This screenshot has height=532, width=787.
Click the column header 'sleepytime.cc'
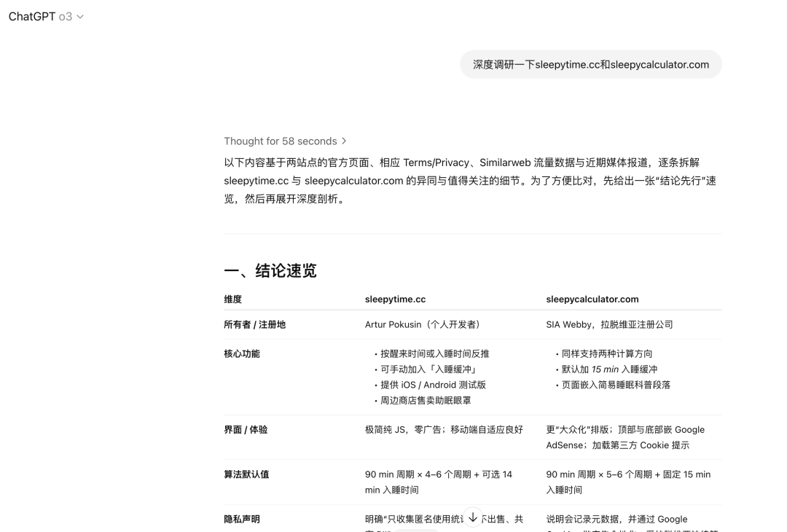coord(395,299)
